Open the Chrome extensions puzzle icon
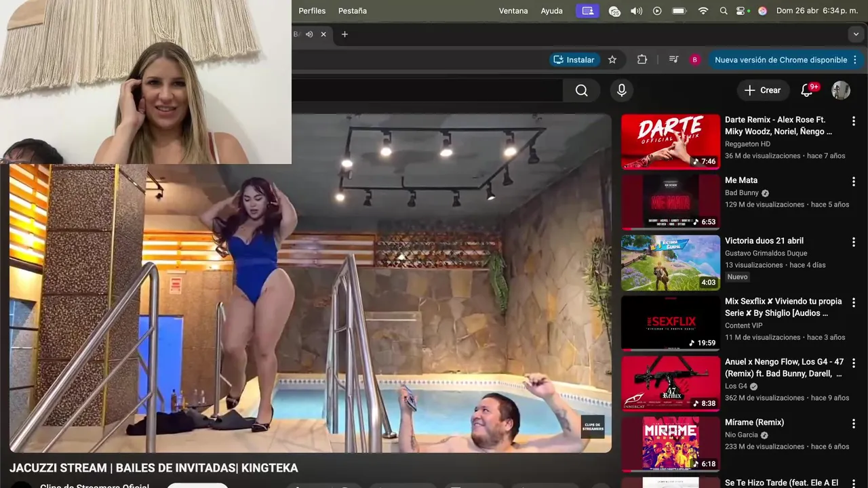The image size is (868, 488). 642,60
